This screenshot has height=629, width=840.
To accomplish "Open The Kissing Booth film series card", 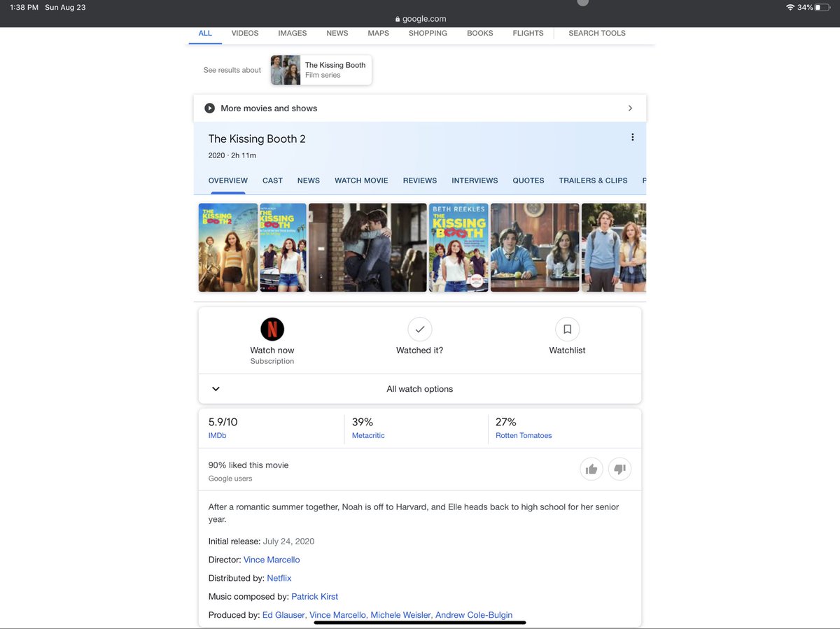I will 321,70.
